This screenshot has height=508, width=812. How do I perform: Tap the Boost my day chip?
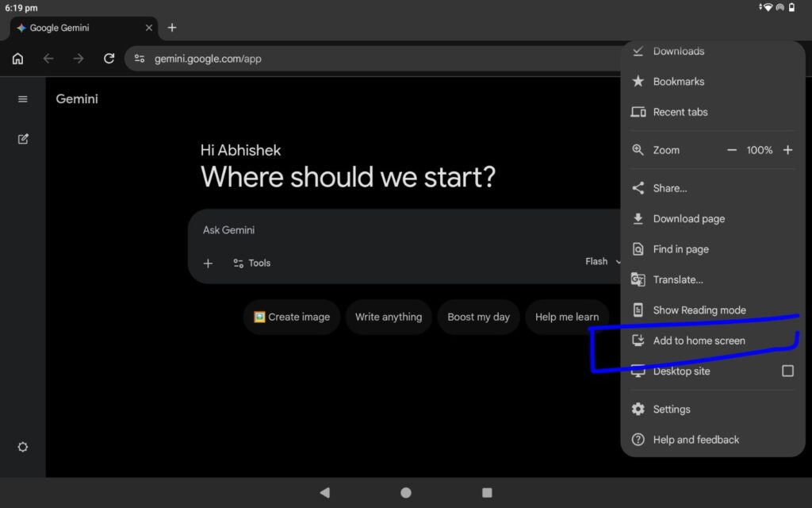[x=478, y=317]
